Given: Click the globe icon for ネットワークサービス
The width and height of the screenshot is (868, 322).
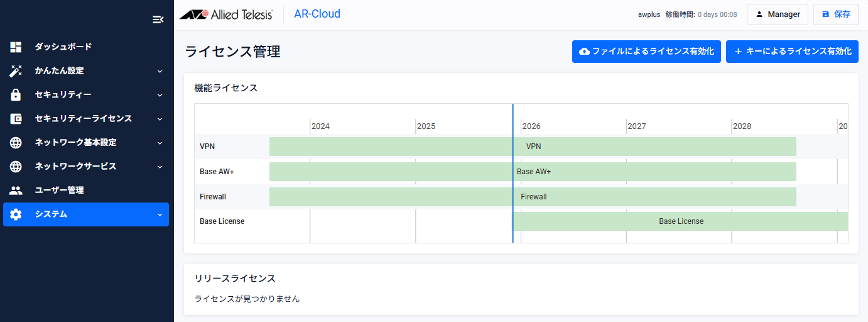Looking at the screenshot, I should (x=16, y=167).
